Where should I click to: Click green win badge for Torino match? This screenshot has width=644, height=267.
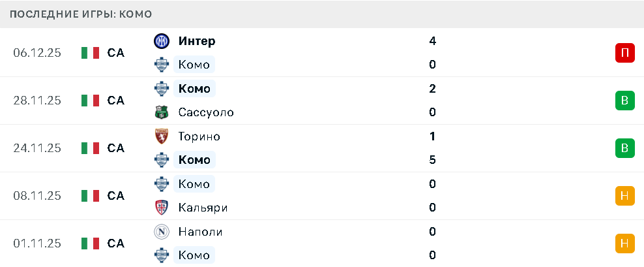(624, 148)
